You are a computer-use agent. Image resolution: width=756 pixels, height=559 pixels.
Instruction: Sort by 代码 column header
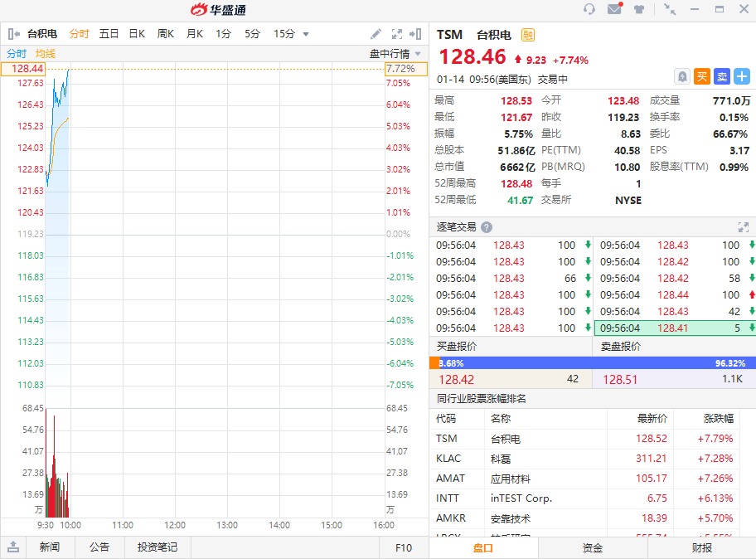point(446,419)
